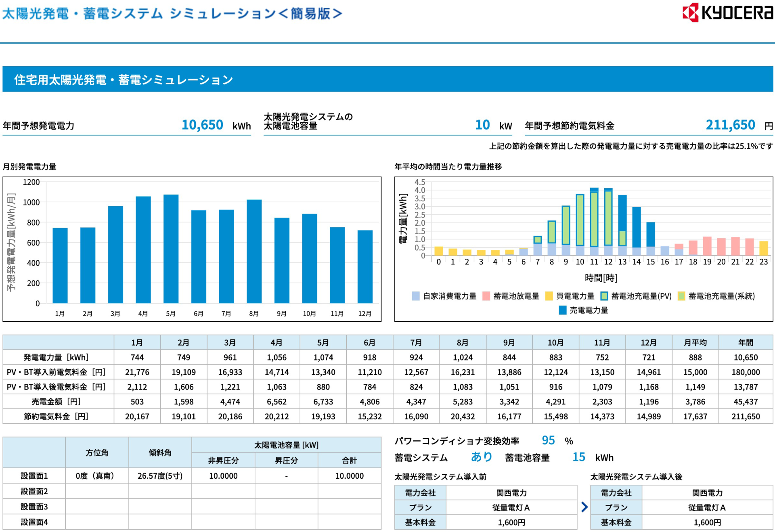Click the blue arrow between the plan tables
Image resolution: width=775 pixels, height=532 pixels.
tap(584, 507)
